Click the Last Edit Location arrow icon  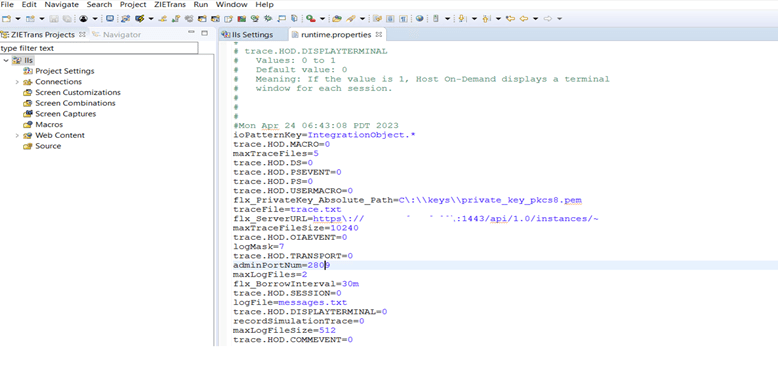click(511, 19)
